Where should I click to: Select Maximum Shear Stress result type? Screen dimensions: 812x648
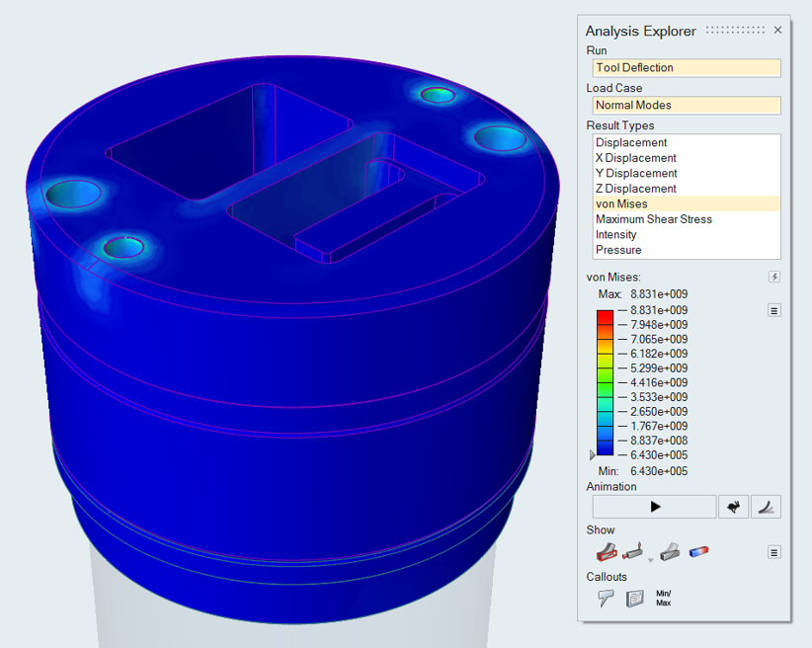tap(653, 219)
